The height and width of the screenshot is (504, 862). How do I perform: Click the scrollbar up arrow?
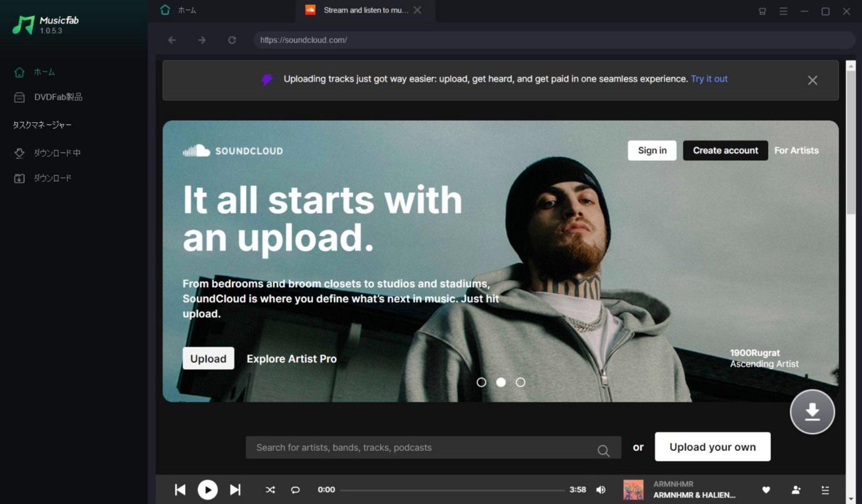(850, 65)
